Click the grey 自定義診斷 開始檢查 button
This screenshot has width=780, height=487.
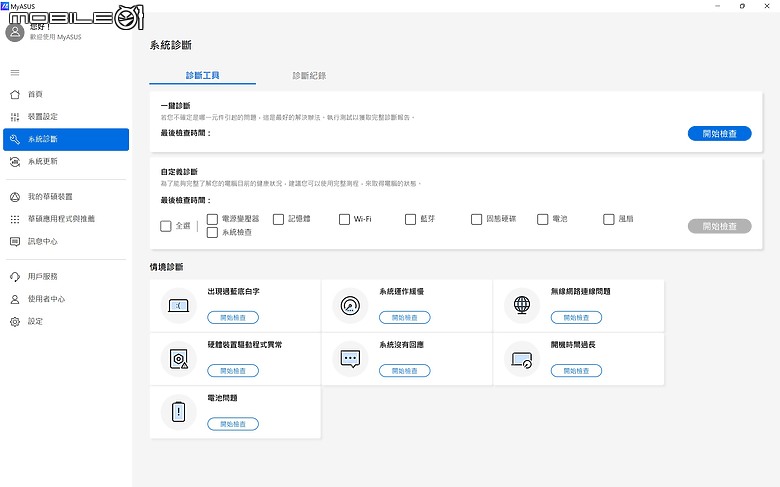click(x=719, y=226)
